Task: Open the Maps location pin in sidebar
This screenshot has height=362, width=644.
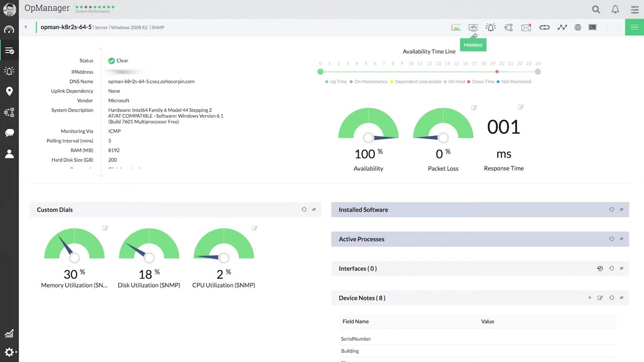Action: [9, 92]
